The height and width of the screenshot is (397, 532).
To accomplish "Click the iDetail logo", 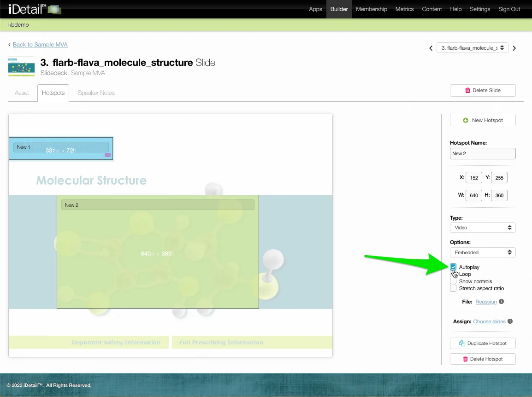I will pos(35,9).
